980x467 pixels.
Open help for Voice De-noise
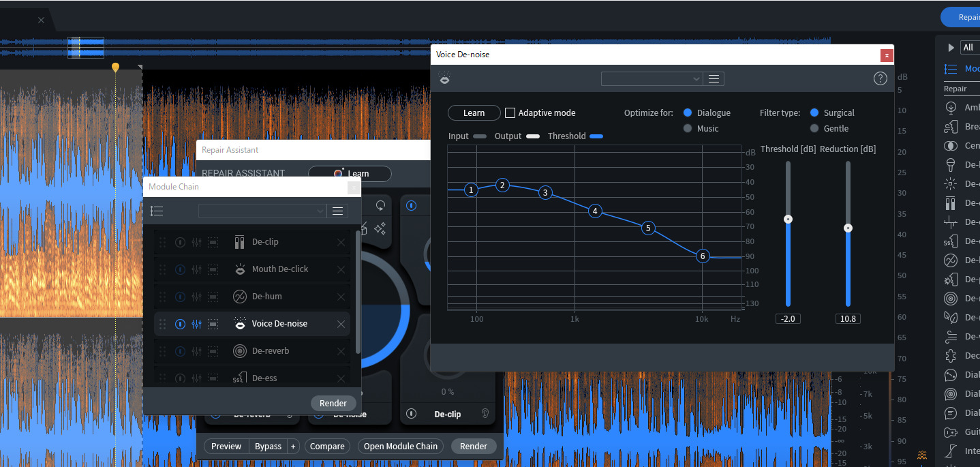click(880, 78)
